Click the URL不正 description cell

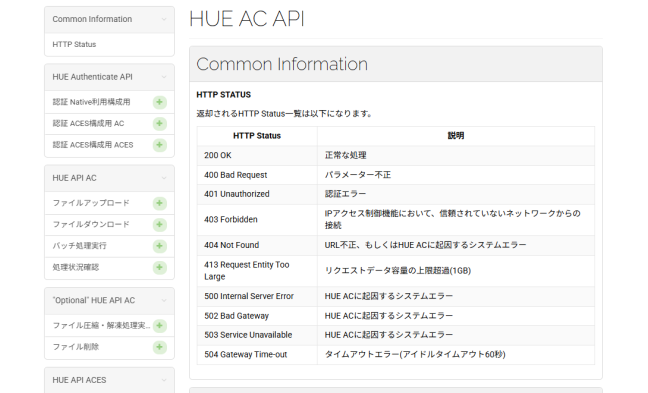point(456,245)
